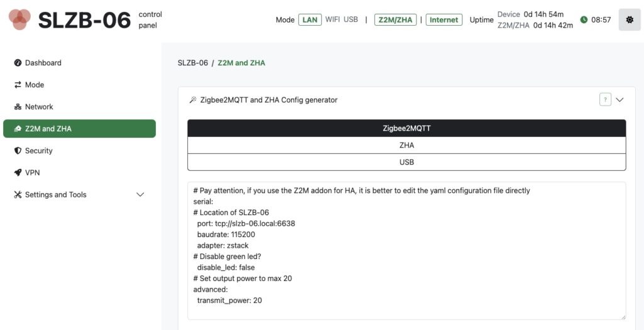Click inside the YAML configuration text area
644x330 pixels.
pos(407,251)
